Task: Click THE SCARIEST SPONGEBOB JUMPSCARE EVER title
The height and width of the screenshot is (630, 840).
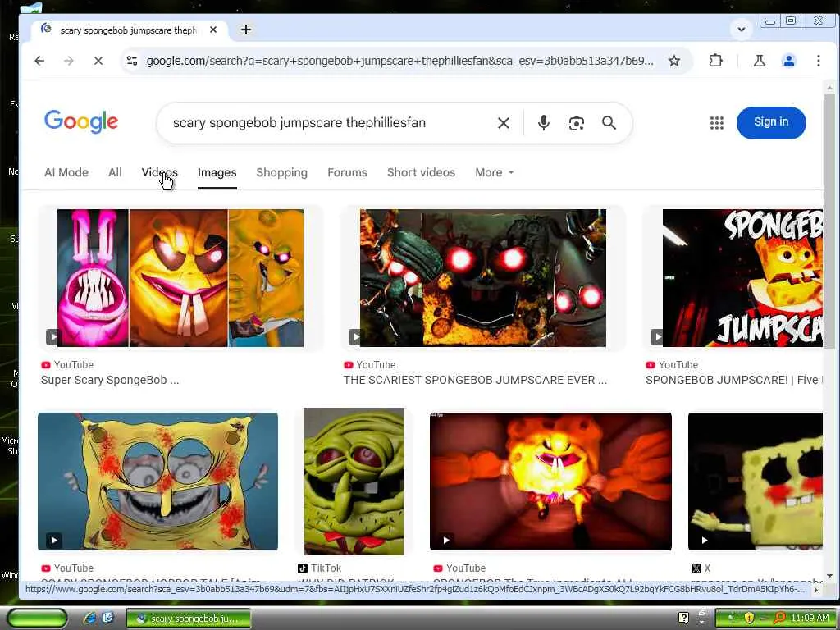Action: [475, 380]
